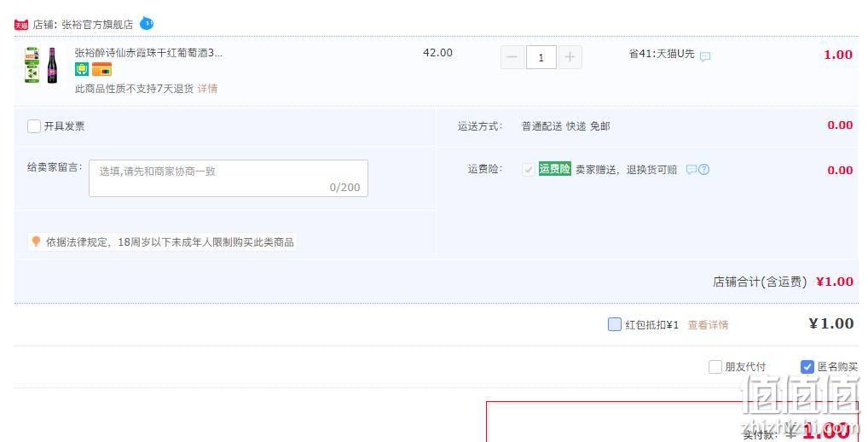Uncheck the 匿名购买 checkbox
The height and width of the screenshot is (442, 868).
pyautogui.click(x=807, y=367)
